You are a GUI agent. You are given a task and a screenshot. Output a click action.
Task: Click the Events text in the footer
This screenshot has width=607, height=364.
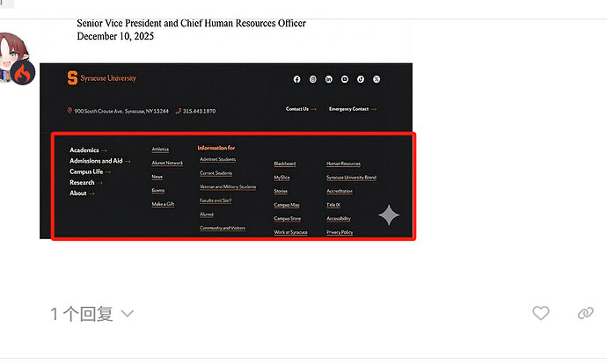tap(158, 190)
